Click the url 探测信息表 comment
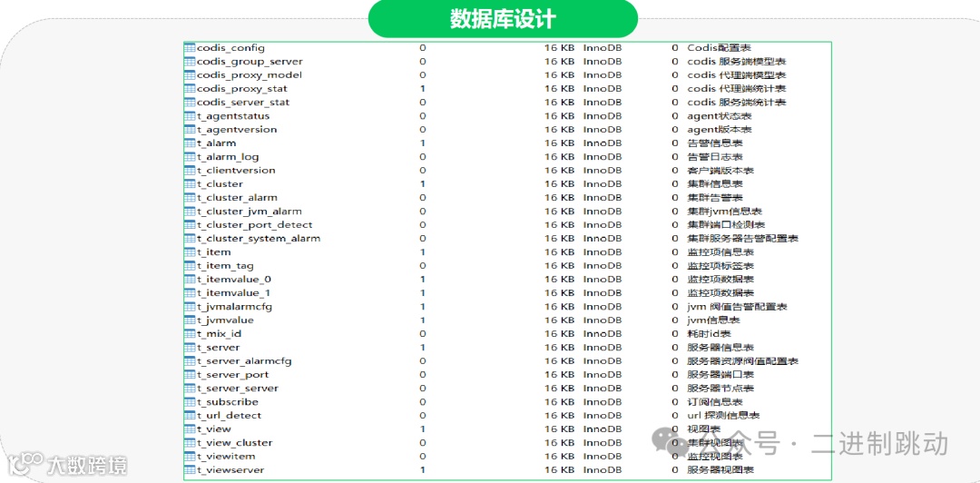Viewport: 980px width, 483px height. click(723, 416)
